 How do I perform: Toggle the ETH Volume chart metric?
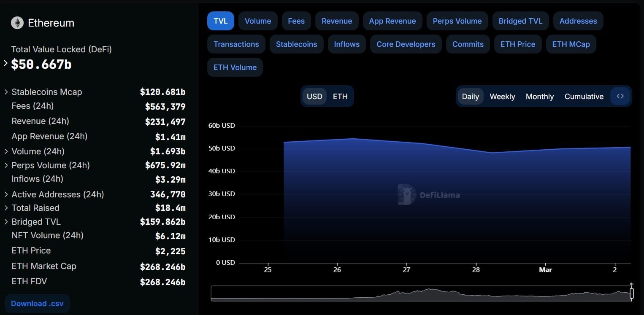pos(235,67)
